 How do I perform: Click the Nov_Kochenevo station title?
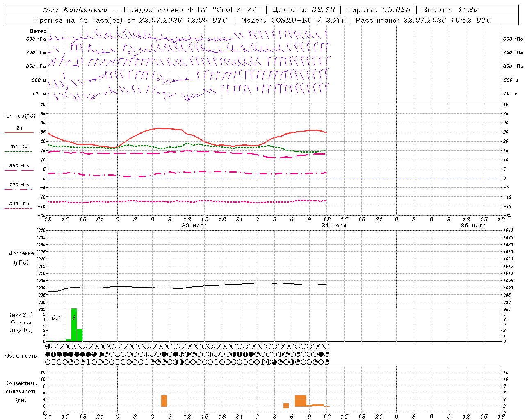point(75,10)
